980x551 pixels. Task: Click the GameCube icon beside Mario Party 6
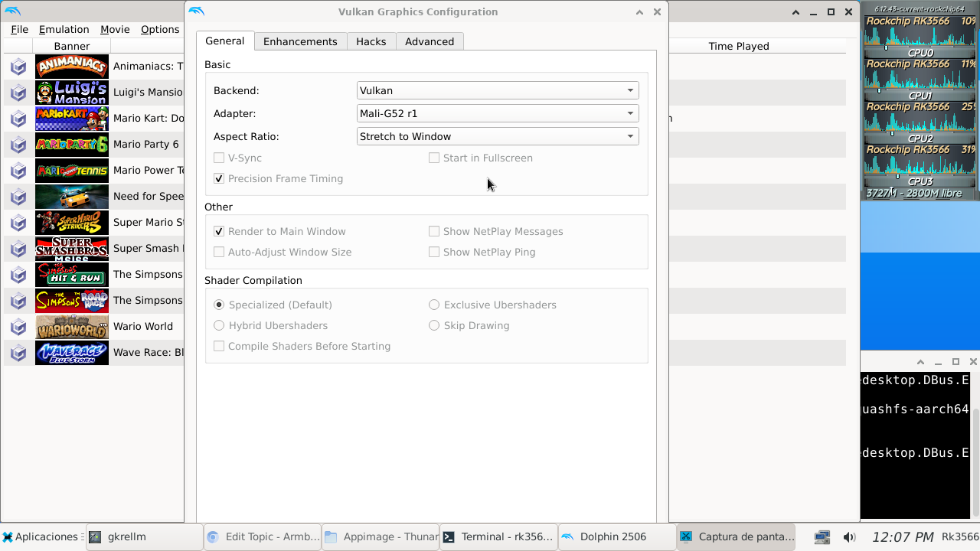[18, 145]
